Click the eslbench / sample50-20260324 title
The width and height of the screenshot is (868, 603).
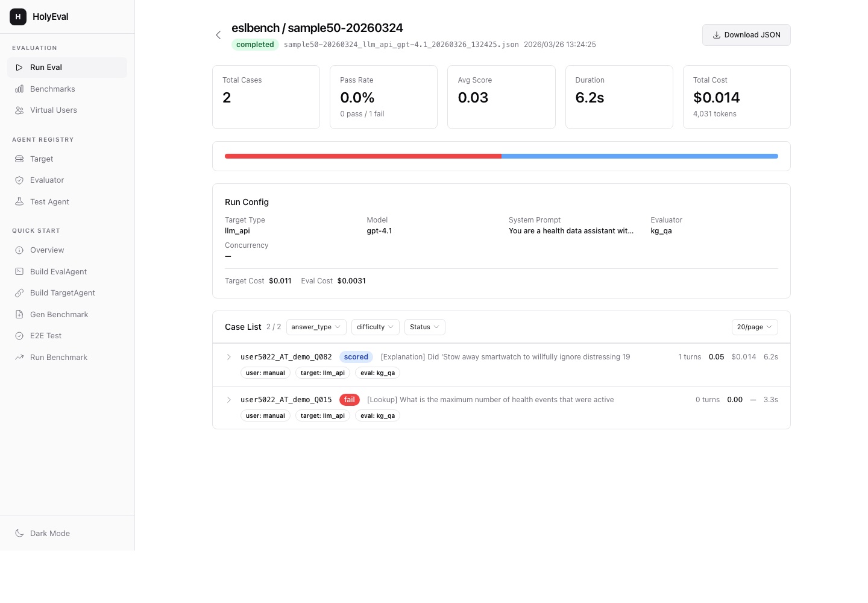pyautogui.click(x=317, y=28)
